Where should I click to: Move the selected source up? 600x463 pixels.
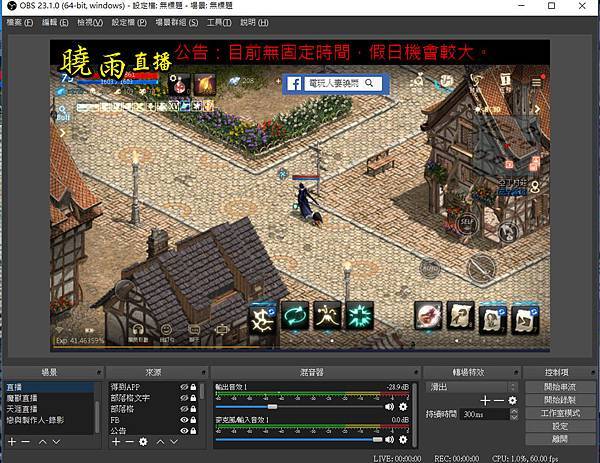(160, 442)
